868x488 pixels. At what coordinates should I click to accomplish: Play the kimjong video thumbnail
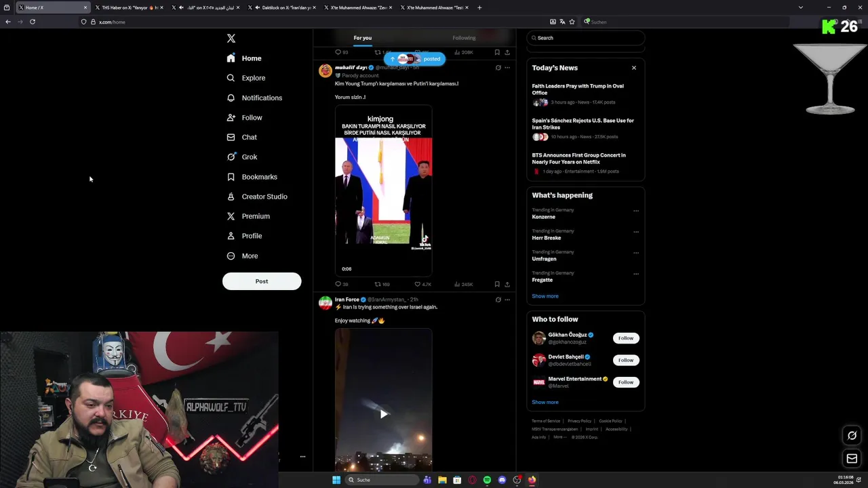coord(383,190)
